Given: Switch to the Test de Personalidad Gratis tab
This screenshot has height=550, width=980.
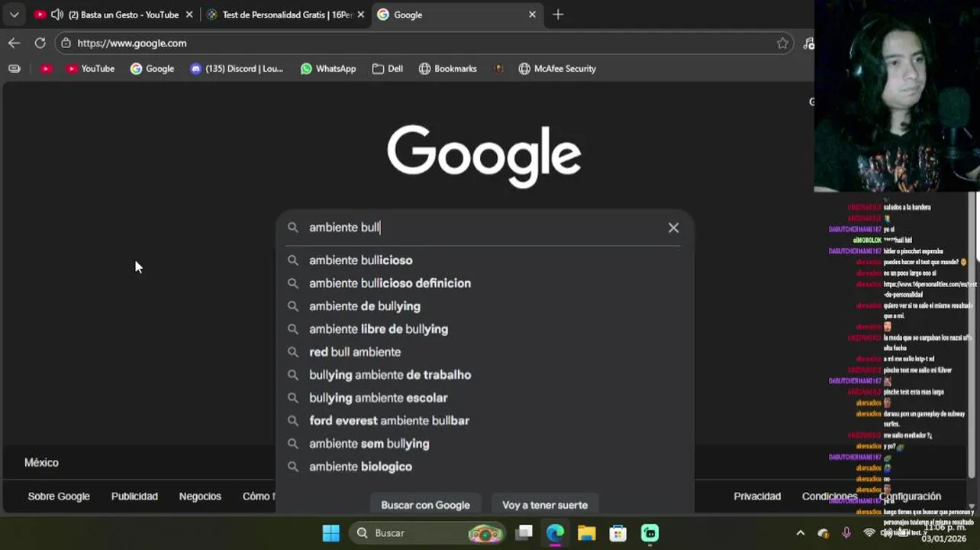Looking at the screenshot, I should (x=287, y=15).
